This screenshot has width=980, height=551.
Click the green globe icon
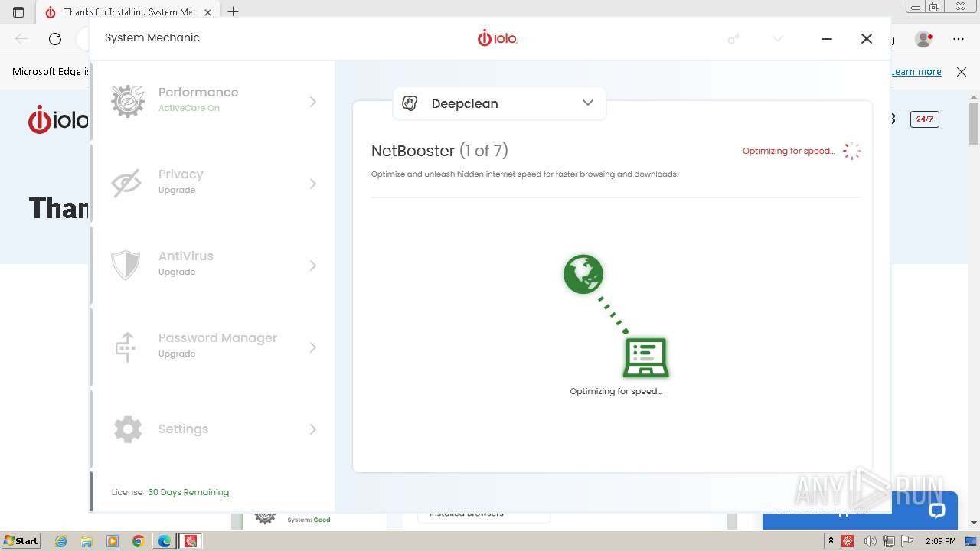583,274
